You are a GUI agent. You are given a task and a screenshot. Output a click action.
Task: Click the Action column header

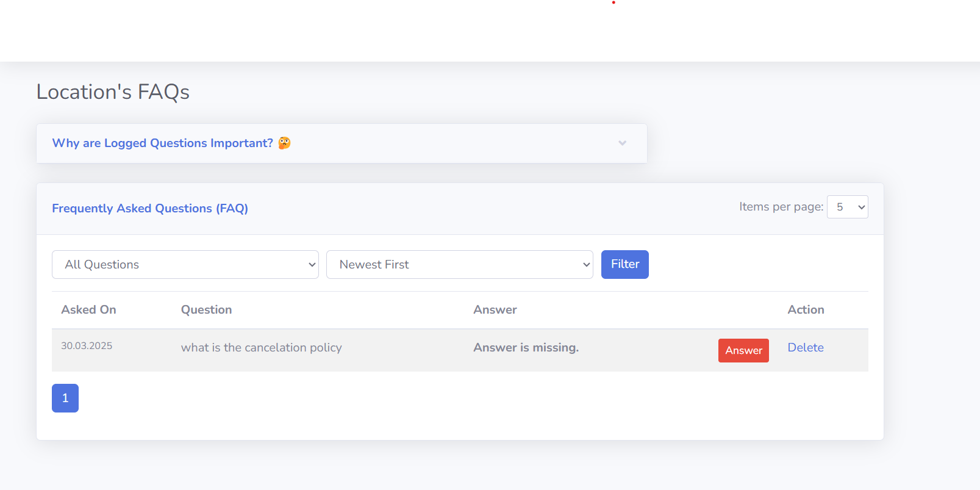coord(806,309)
